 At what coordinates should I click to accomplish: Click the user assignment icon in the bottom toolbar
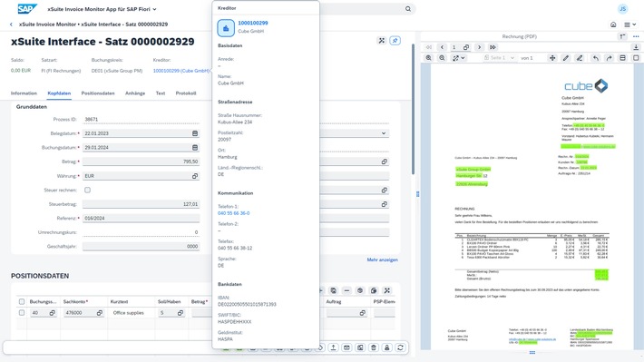[x=387, y=347]
